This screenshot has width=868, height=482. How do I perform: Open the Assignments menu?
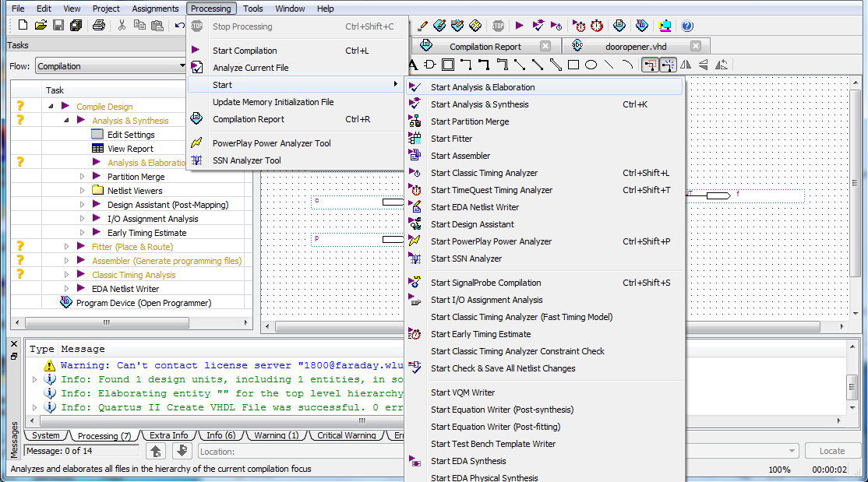click(x=156, y=9)
